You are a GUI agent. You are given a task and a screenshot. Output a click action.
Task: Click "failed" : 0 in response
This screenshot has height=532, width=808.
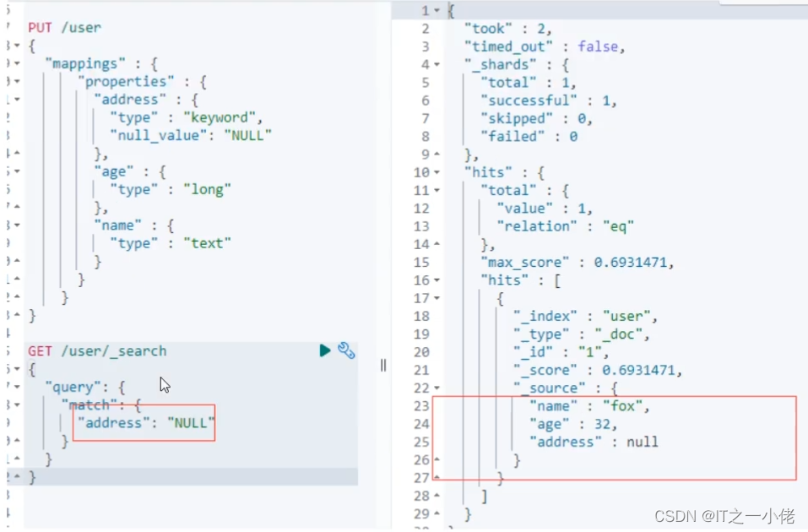tap(529, 136)
